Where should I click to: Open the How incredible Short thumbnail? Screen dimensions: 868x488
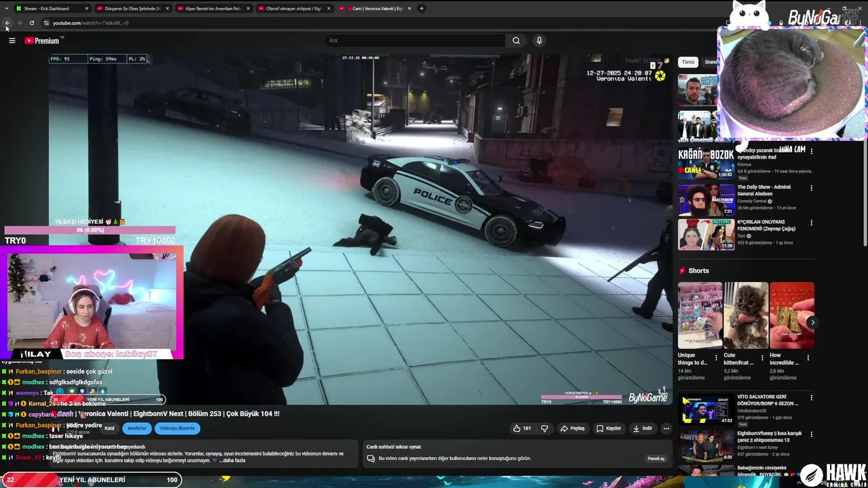click(792, 316)
